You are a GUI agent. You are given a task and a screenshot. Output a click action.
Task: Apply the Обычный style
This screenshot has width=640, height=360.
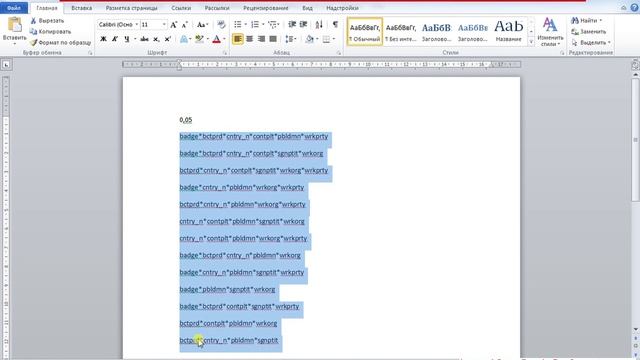[x=365, y=31]
